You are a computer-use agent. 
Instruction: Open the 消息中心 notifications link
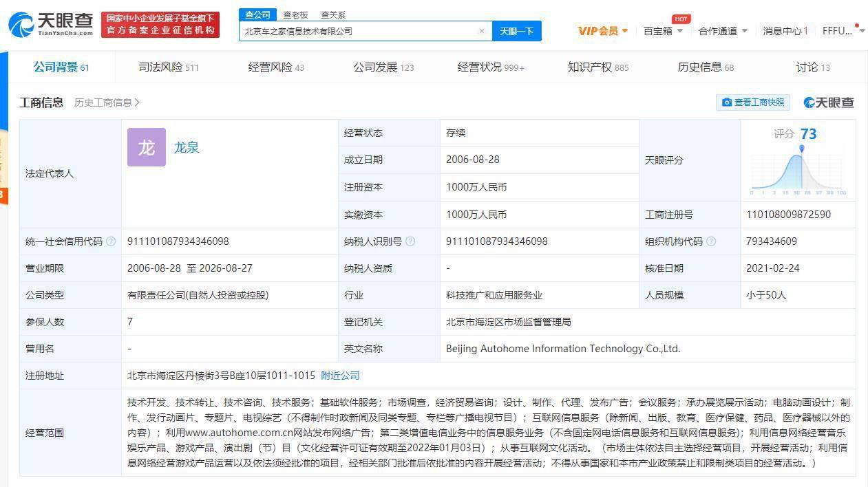(785, 31)
